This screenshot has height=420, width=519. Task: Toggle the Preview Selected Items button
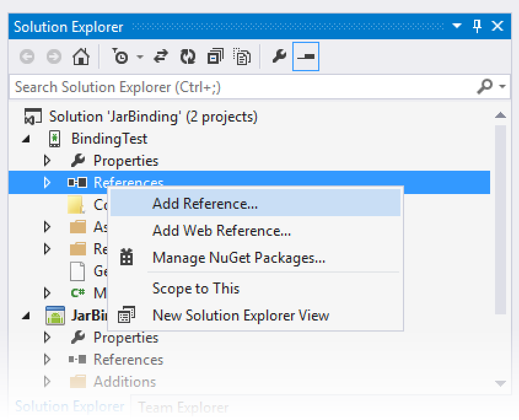point(305,57)
